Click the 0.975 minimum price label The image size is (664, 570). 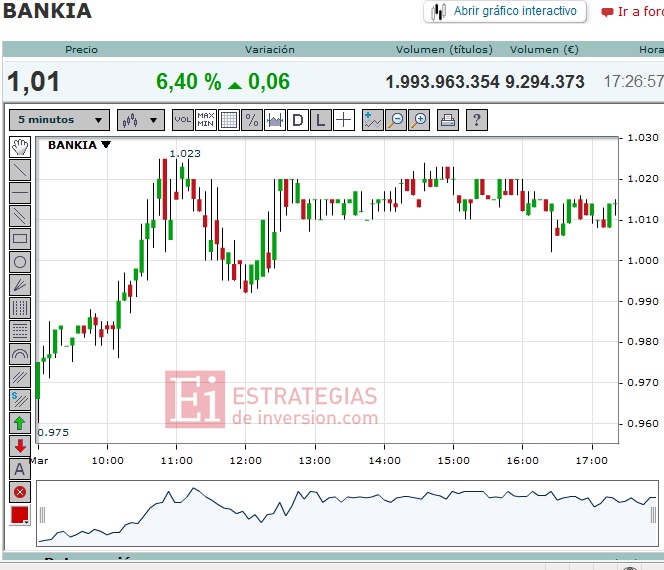tap(53, 432)
